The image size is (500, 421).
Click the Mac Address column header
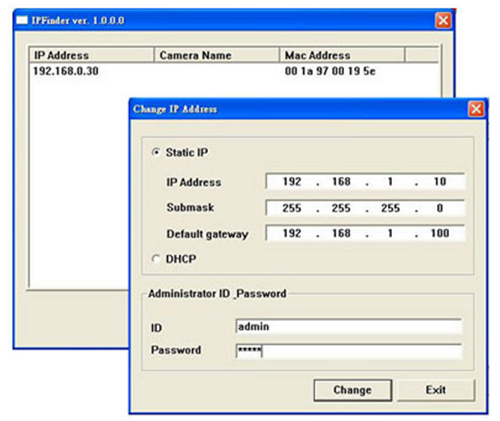pos(342,55)
